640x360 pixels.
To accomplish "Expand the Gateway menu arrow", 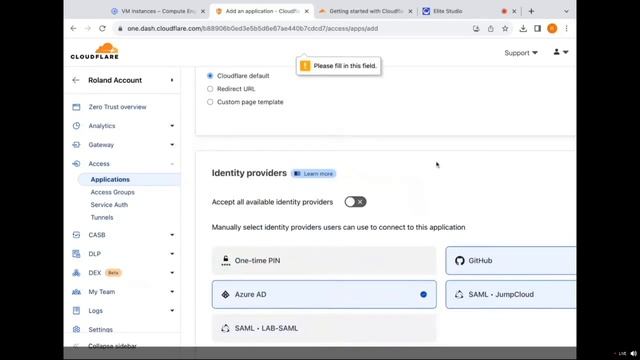I will 172,144.
